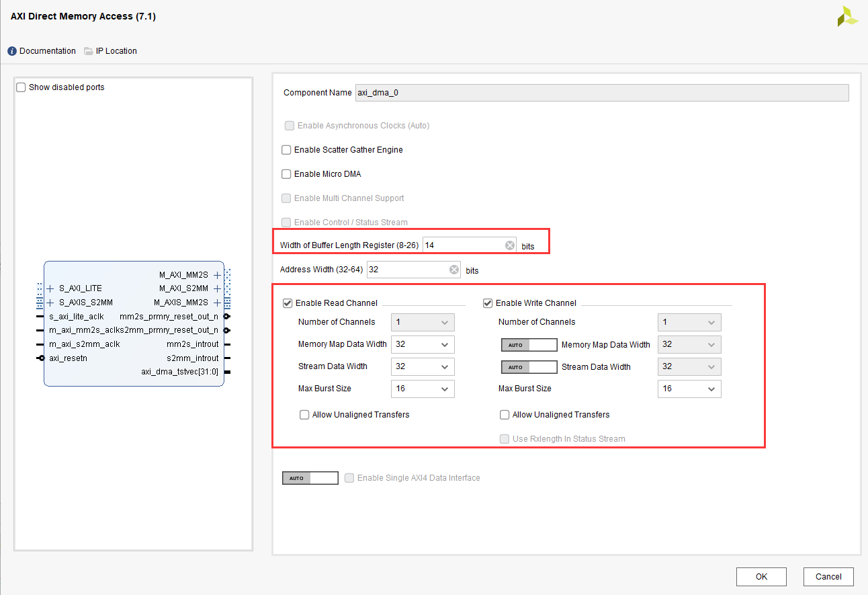Viewport: 868px width, 595px height.
Task: Click the Use Rxlength In Status Stream label
Action: (x=569, y=439)
